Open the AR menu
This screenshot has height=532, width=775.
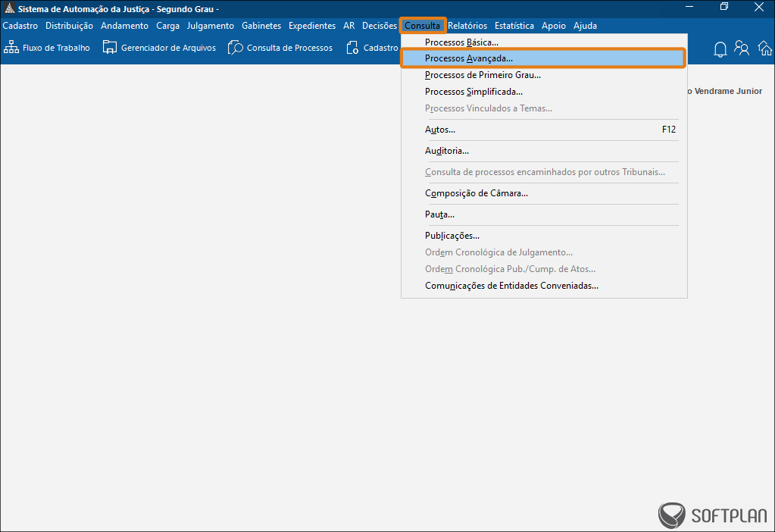coord(349,26)
